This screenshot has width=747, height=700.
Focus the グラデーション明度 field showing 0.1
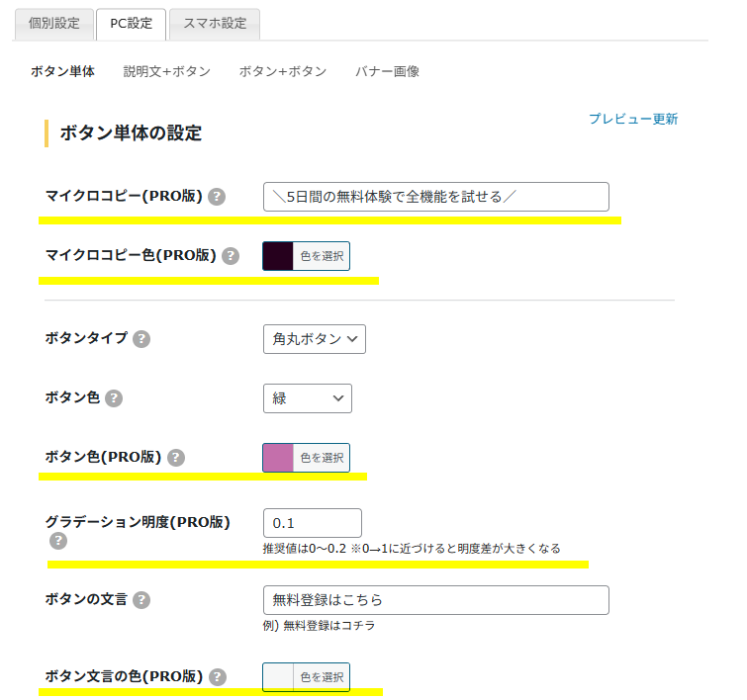tap(313, 523)
